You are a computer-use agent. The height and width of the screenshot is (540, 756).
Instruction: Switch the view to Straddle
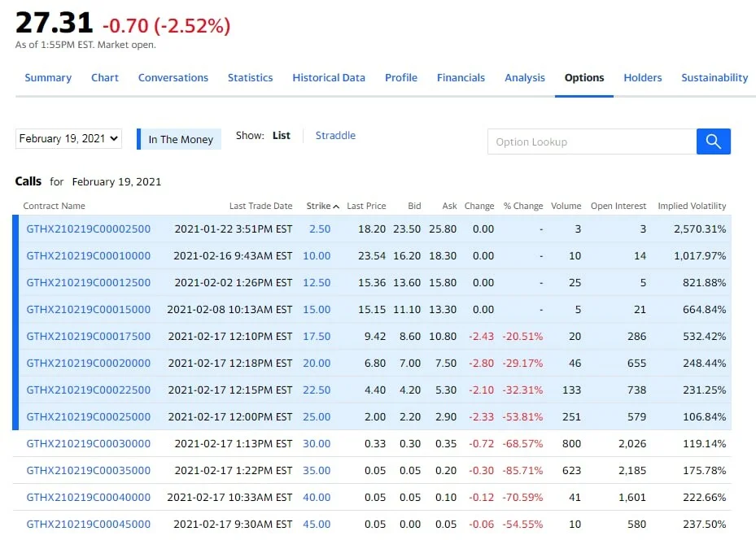(335, 135)
